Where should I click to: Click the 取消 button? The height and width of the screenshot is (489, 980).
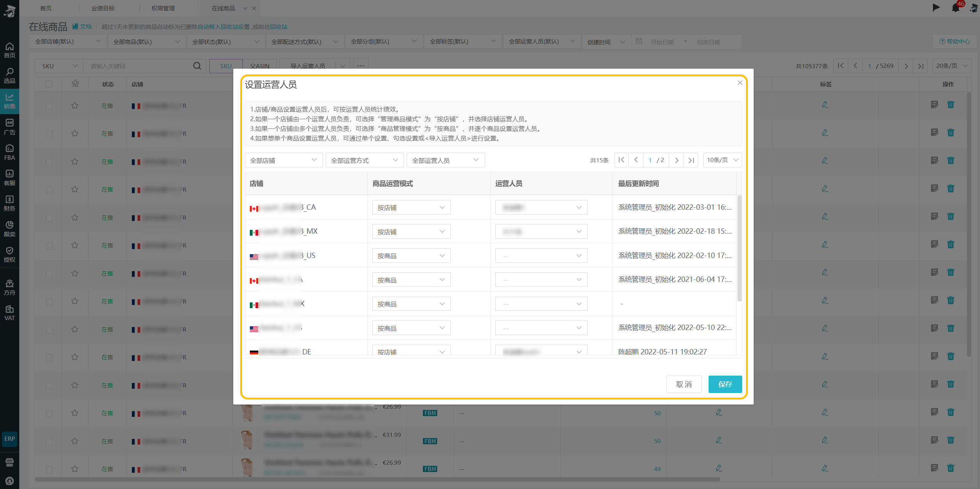point(684,384)
